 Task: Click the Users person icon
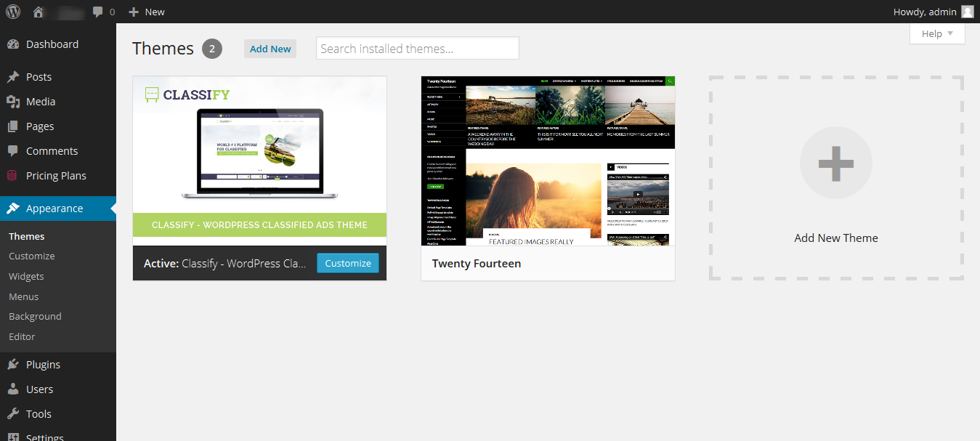[x=13, y=389]
